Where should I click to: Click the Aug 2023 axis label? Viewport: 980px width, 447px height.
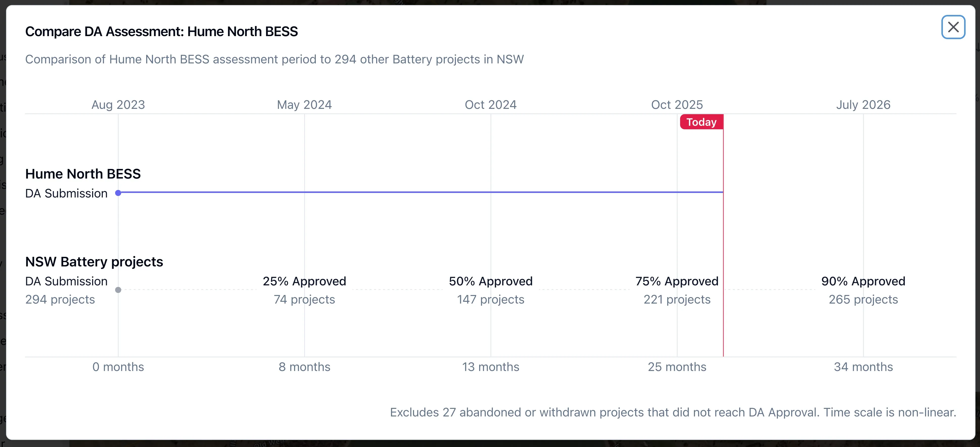(118, 105)
